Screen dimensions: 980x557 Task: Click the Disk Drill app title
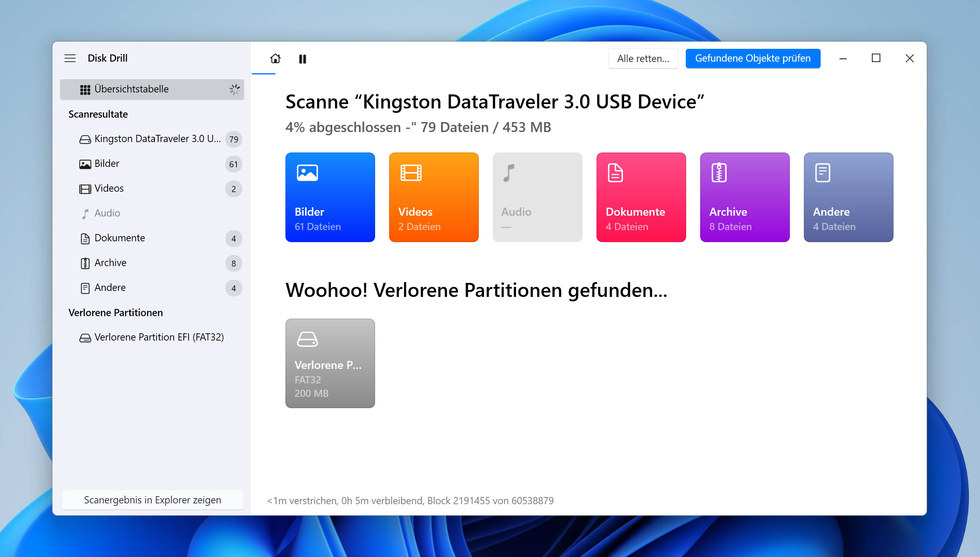[108, 58]
